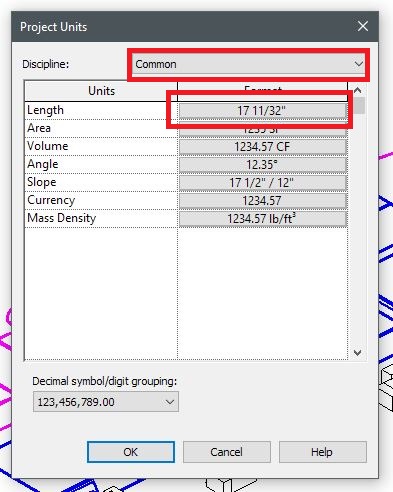This screenshot has width=393, height=492.
Task: Click the scroll up arrow of units list
Action: (x=358, y=90)
